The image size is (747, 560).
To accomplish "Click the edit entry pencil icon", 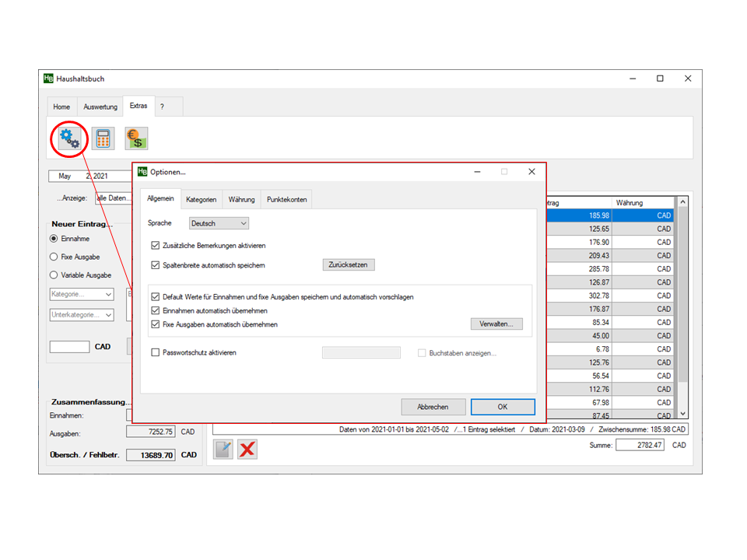I will point(223,449).
